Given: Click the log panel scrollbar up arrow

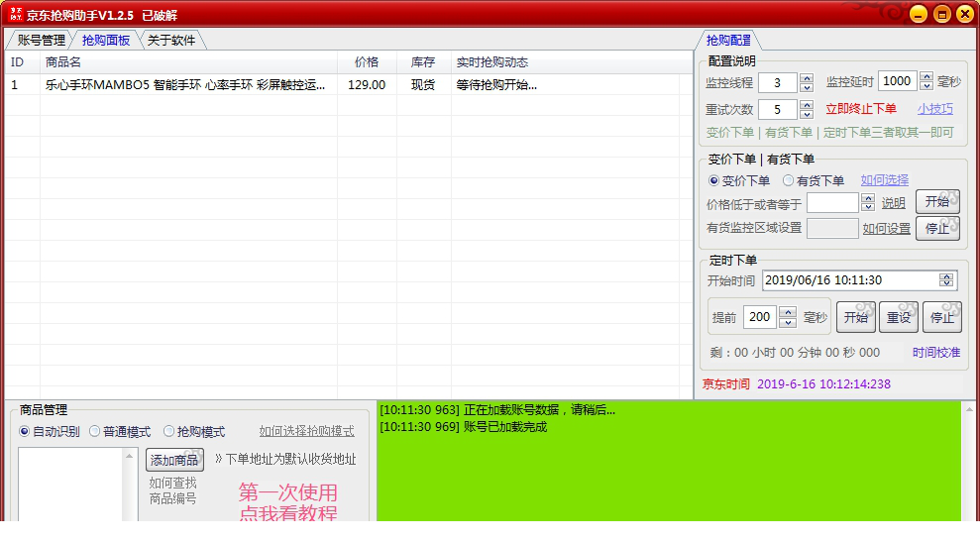Looking at the screenshot, I should click(969, 409).
